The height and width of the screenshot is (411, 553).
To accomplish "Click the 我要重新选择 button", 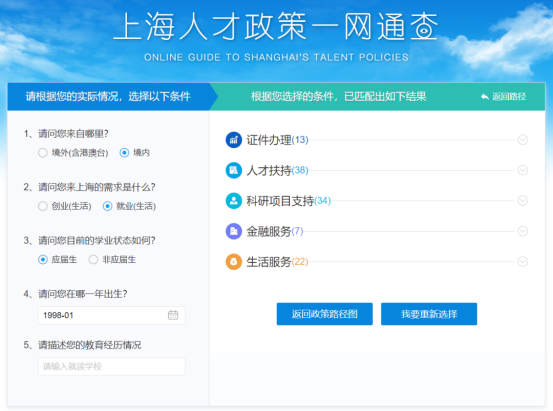I will [x=429, y=314].
